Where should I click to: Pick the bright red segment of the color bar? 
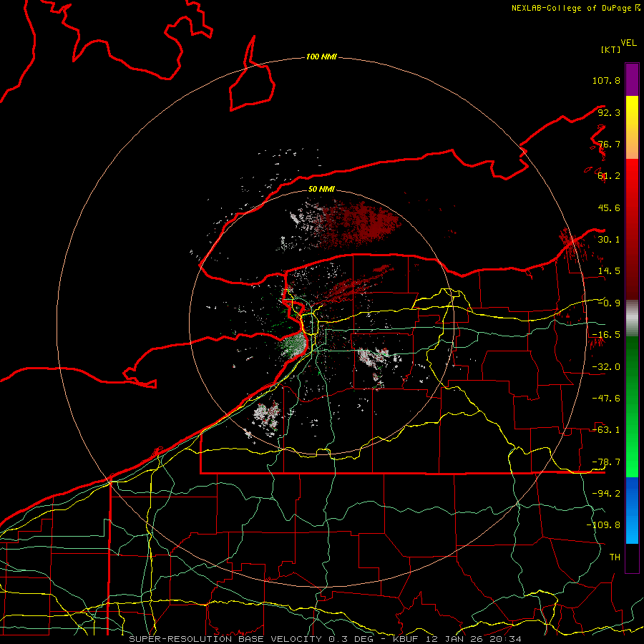point(632,229)
